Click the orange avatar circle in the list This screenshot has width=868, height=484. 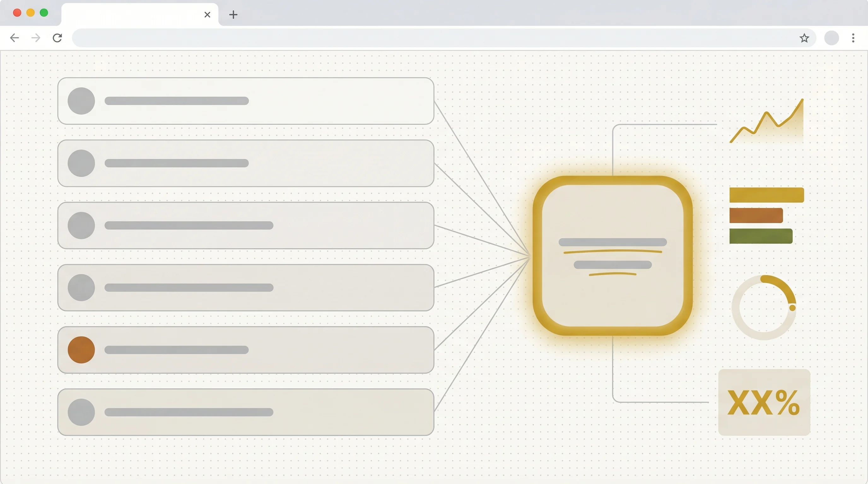(81, 350)
